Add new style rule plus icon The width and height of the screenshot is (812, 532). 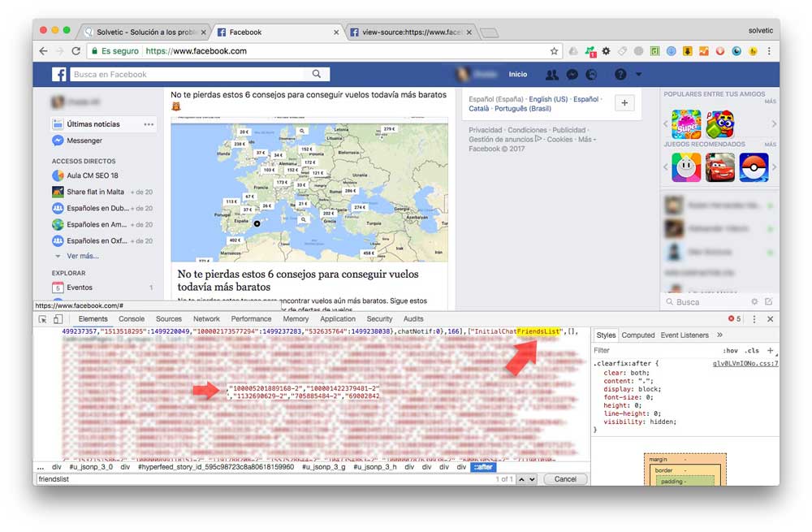tap(770, 351)
